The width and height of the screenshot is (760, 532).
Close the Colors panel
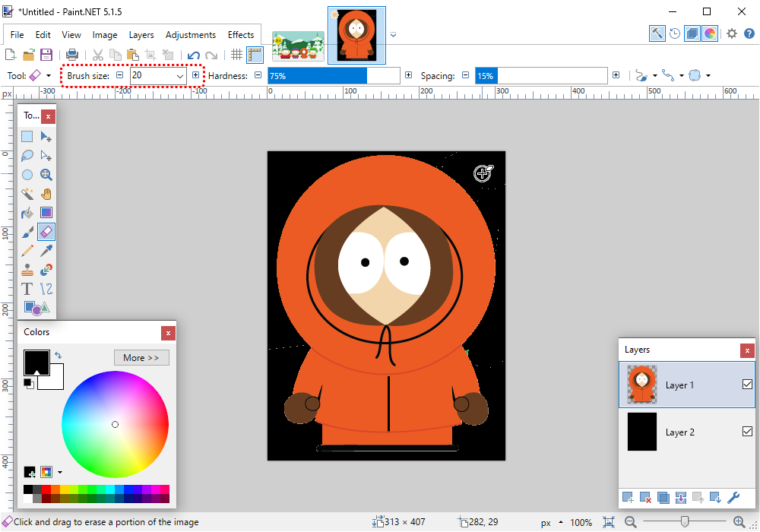pyautogui.click(x=168, y=333)
